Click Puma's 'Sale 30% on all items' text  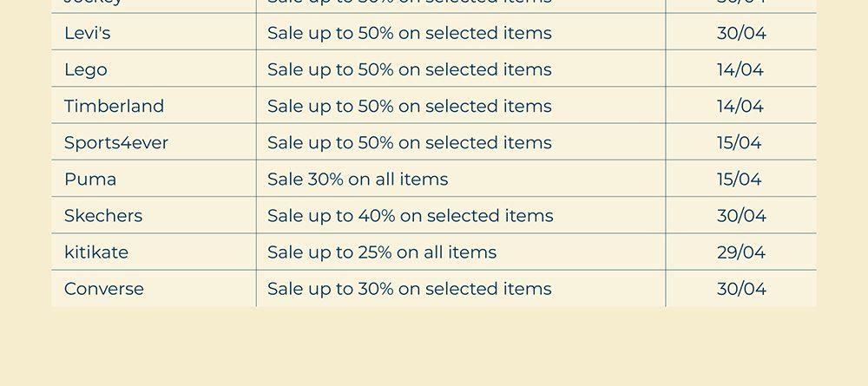pos(358,180)
